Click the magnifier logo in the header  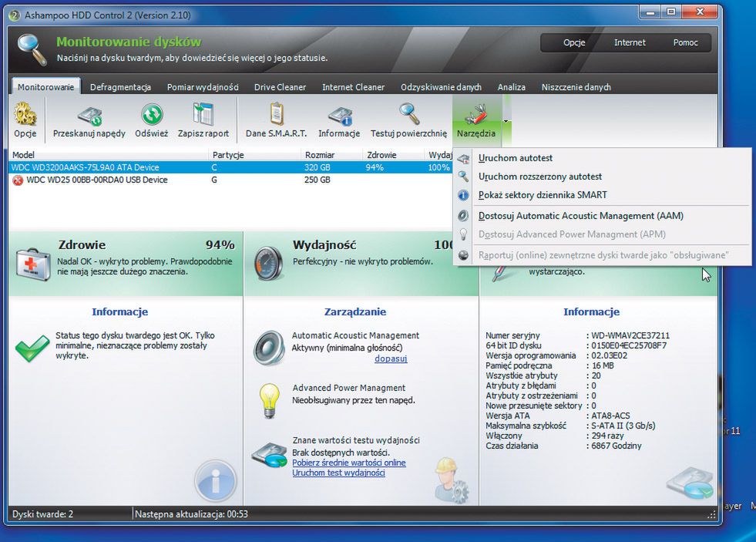[33, 49]
